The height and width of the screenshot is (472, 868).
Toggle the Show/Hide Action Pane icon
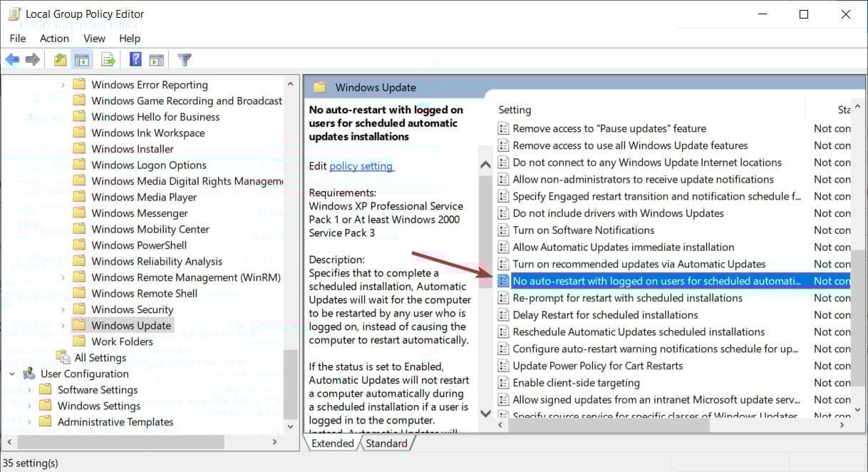157,60
